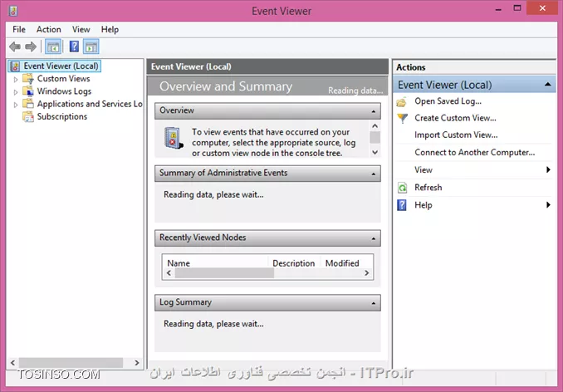Collapse Summary of Administrative Events section
Viewport: 563px width, 392px height.
coord(374,174)
